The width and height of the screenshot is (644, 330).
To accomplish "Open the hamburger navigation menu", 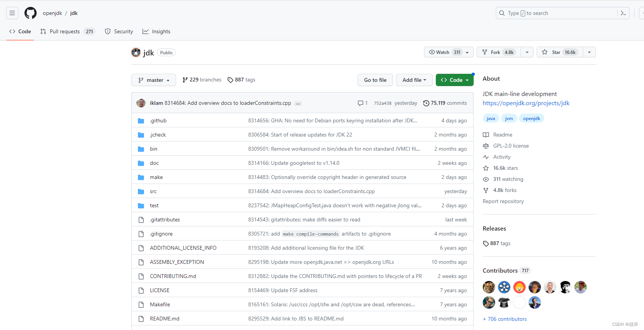I will (x=12, y=13).
